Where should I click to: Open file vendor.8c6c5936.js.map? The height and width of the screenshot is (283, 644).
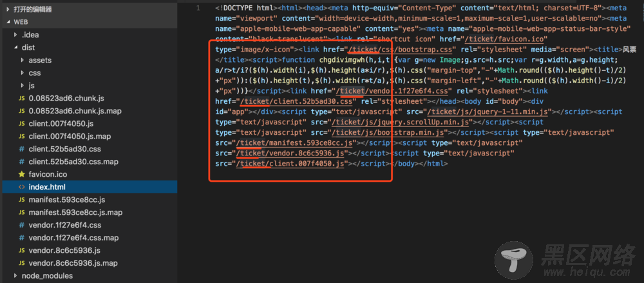click(73, 263)
